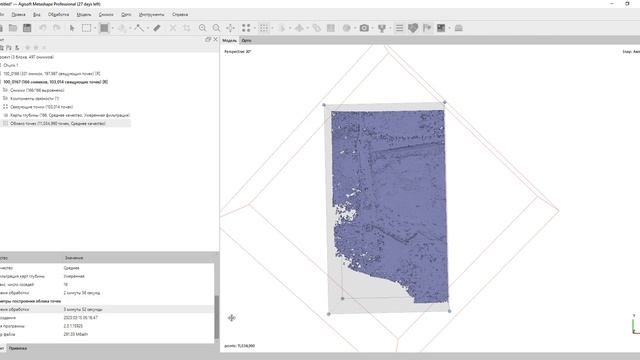Show tie points with the four-dot icon
This screenshot has height=360, width=640.
tap(246, 28)
